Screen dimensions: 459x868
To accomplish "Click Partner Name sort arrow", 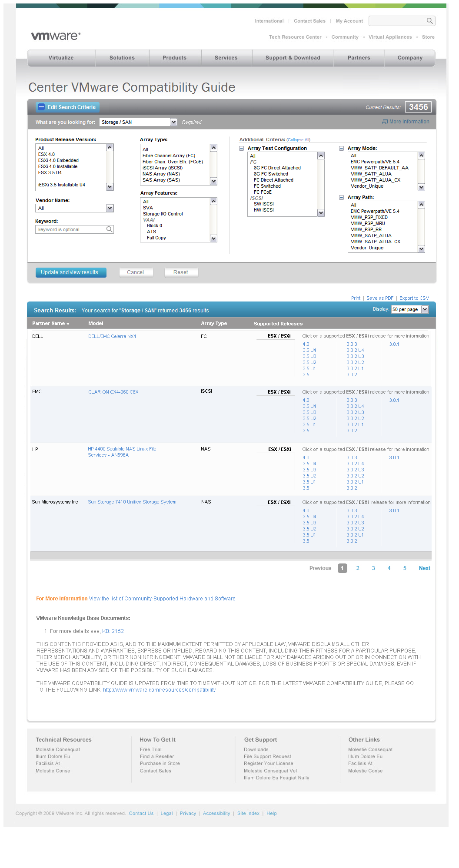I will tap(68, 324).
